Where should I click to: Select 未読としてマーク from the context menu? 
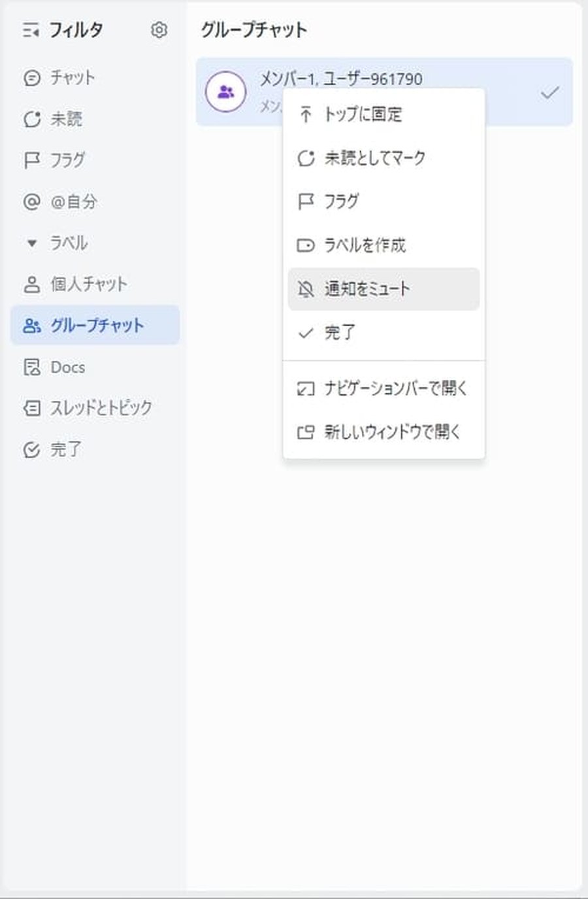(374, 158)
